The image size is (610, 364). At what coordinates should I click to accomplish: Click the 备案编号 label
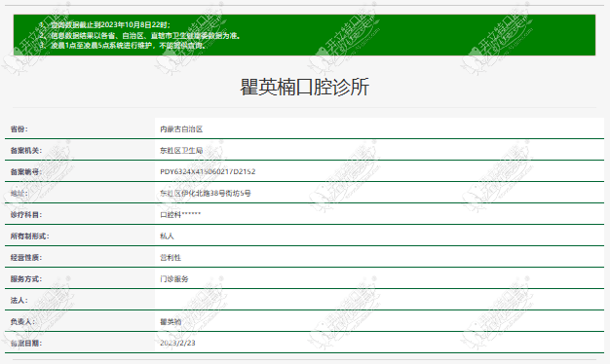coord(26,171)
